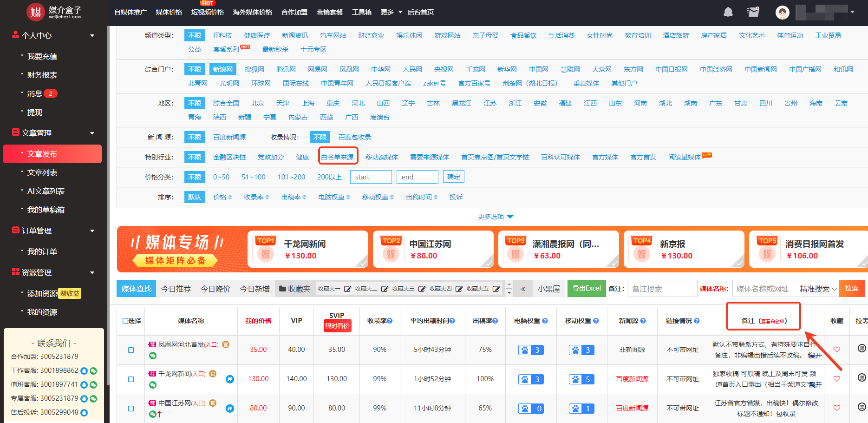The image size is (868, 423).
Task: Open 我要充值 in sidebar
Action: tap(42, 56)
